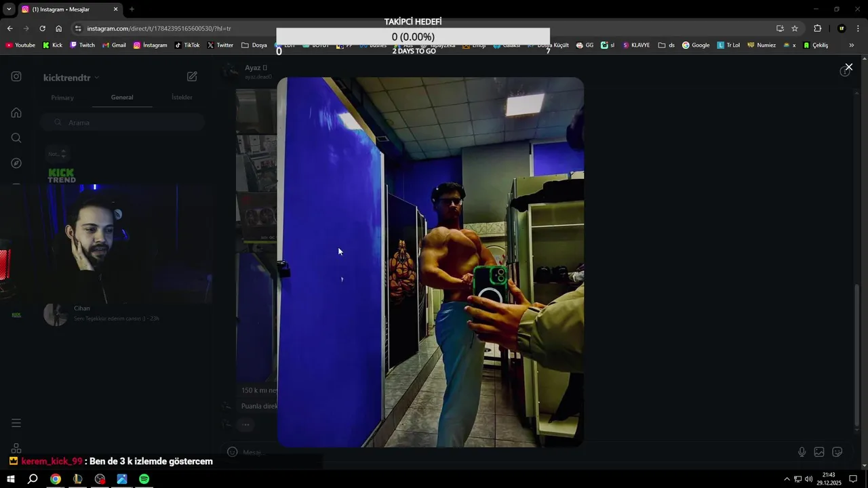
Task: Reload the page in Chrome
Action: (42, 28)
